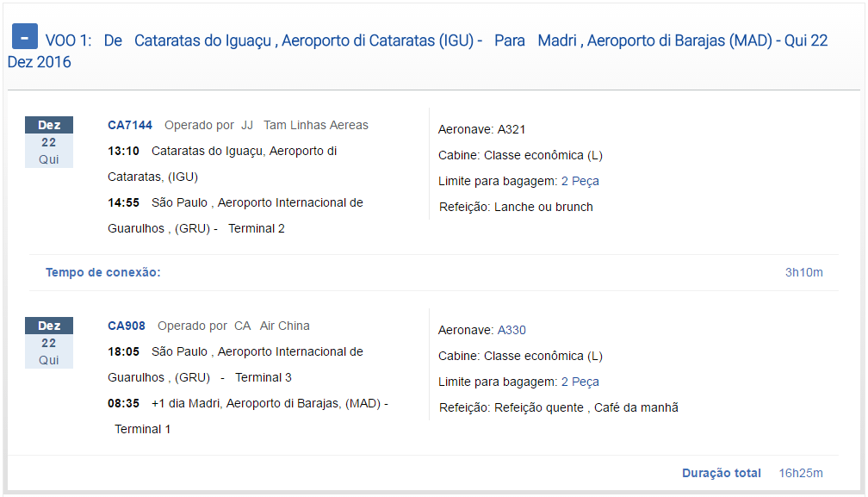Image resolution: width=868 pixels, height=497 pixels.
Task: Click the 14:55 arrival time at Guarulhos
Action: [x=123, y=202]
